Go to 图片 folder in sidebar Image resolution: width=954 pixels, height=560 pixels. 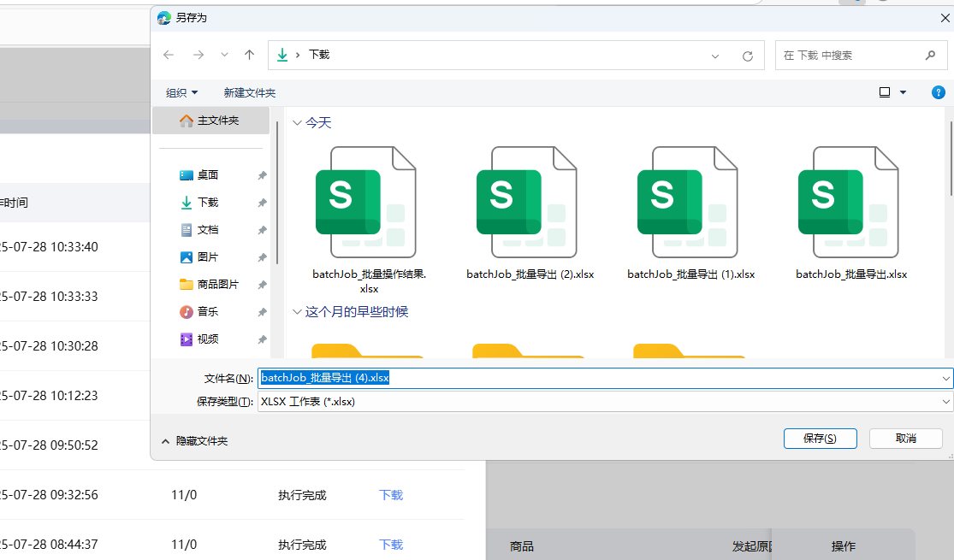tap(208, 257)
